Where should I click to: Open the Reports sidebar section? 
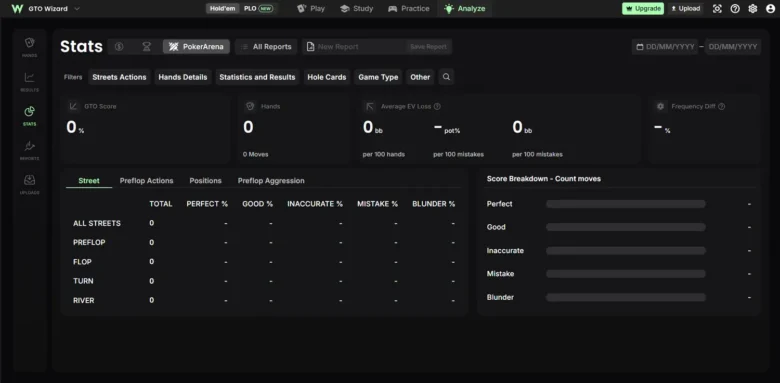pos(29,150)
